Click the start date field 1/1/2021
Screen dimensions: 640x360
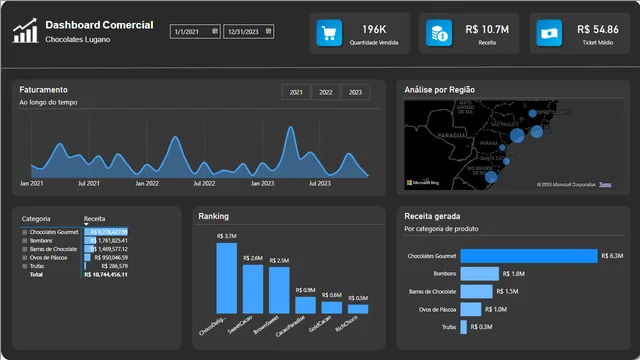click(195, 31)
